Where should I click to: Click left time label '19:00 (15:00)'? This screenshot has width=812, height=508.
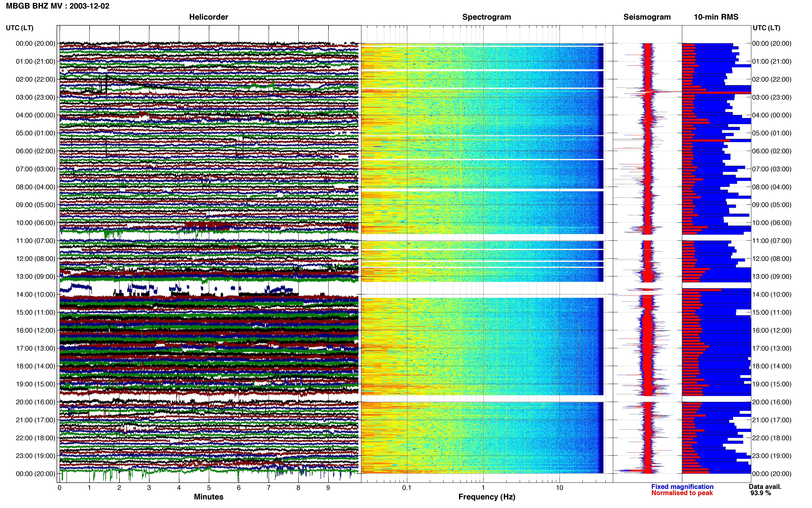click(36, 384)
